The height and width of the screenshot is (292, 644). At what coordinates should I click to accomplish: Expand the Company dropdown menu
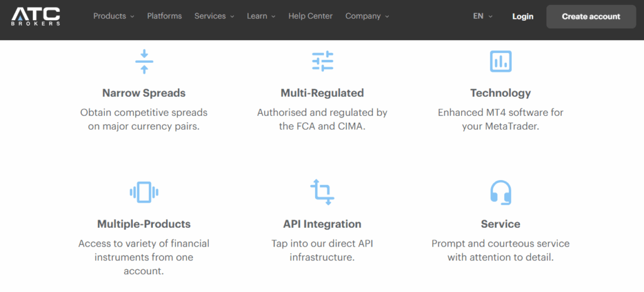point(367,16)
